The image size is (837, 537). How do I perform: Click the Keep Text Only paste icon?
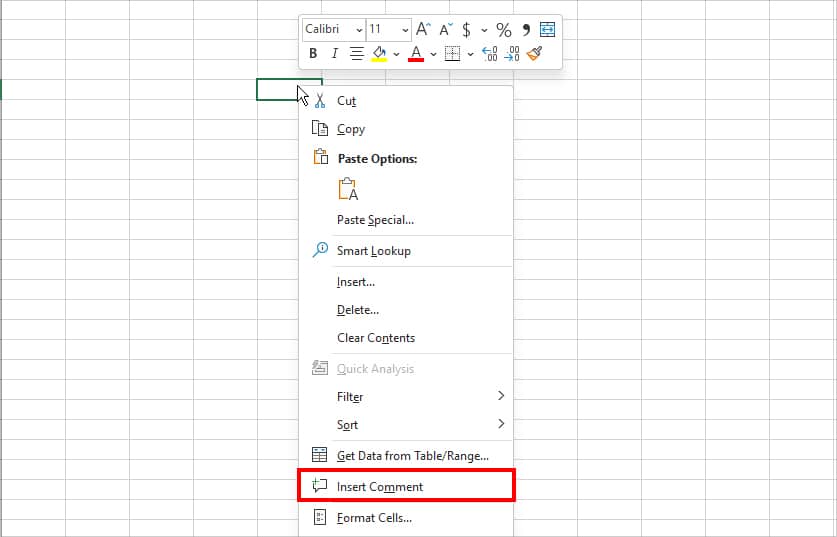348,189
